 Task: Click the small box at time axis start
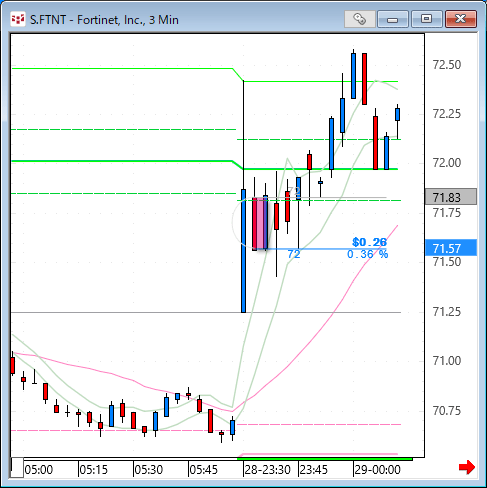[17, 468]
